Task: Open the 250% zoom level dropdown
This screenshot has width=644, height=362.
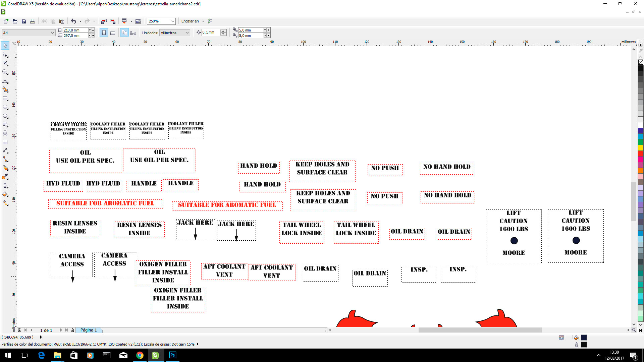Action: point(173,21)
